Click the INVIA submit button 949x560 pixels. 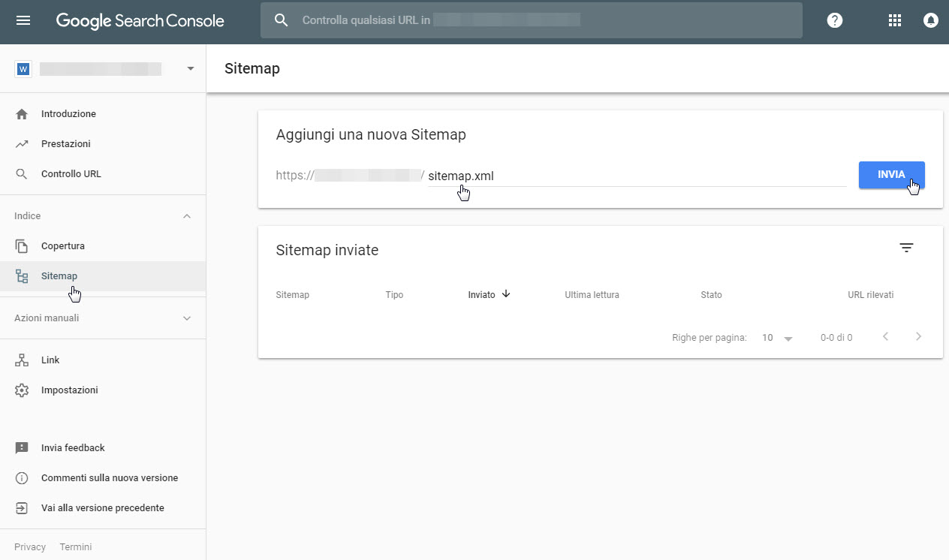(891, 175)
